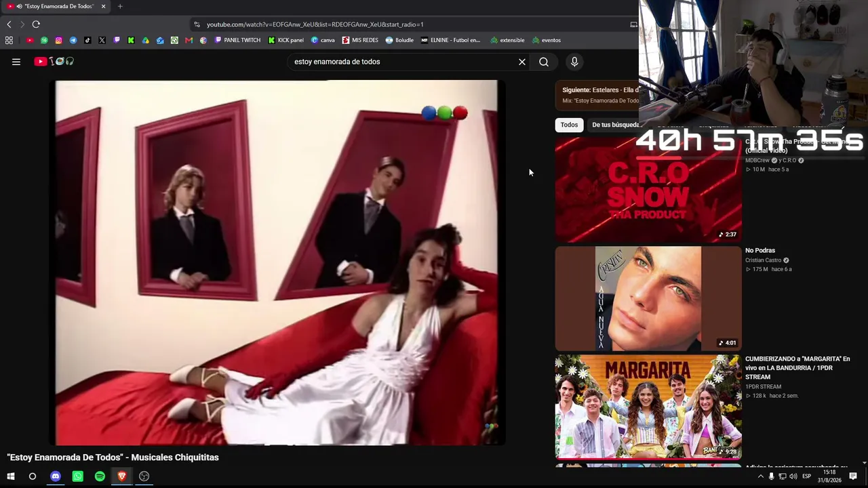868x488 pixels.
Task: Switch to Discord from the taskbar
Action: tap(56, 476)
